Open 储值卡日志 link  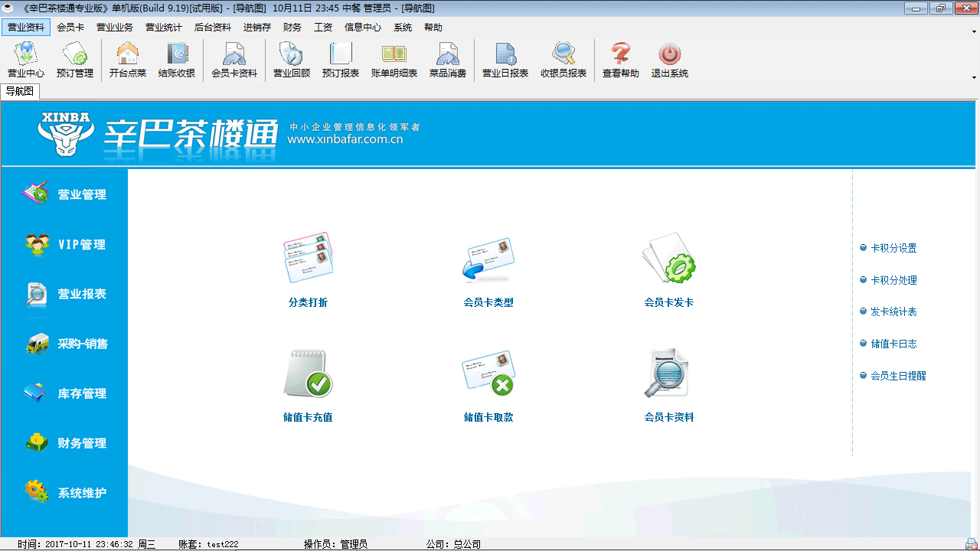[893, 344]
